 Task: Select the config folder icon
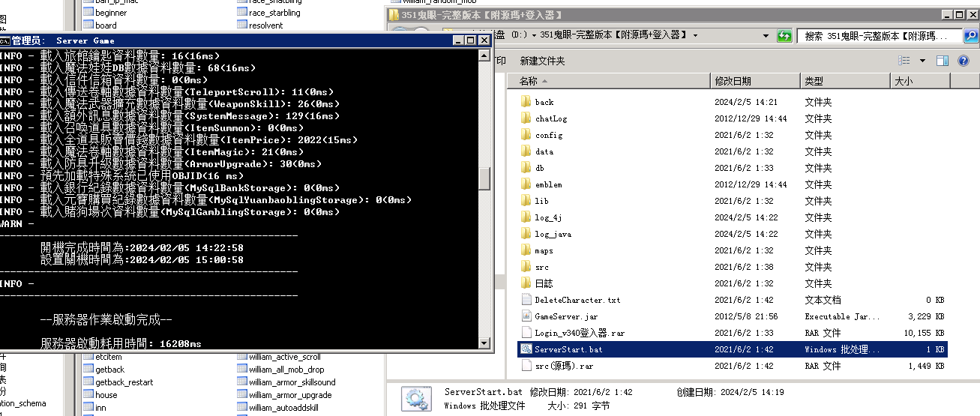click(x=526, y=135)
